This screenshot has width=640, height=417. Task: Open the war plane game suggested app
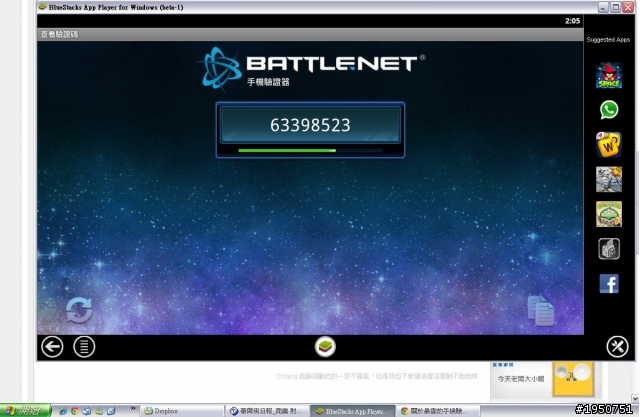point(609,179)
